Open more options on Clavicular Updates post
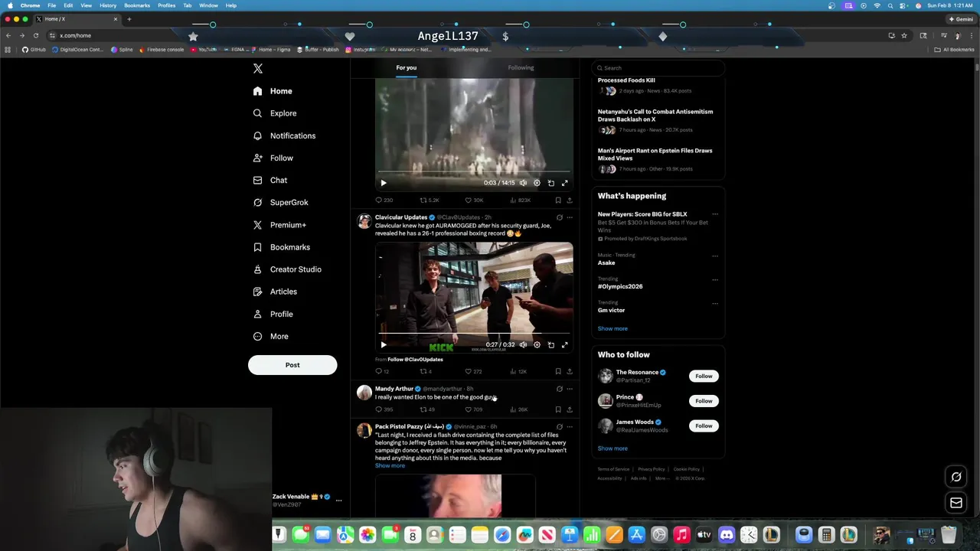Viewport: 980px width, 551px height. 569,217
